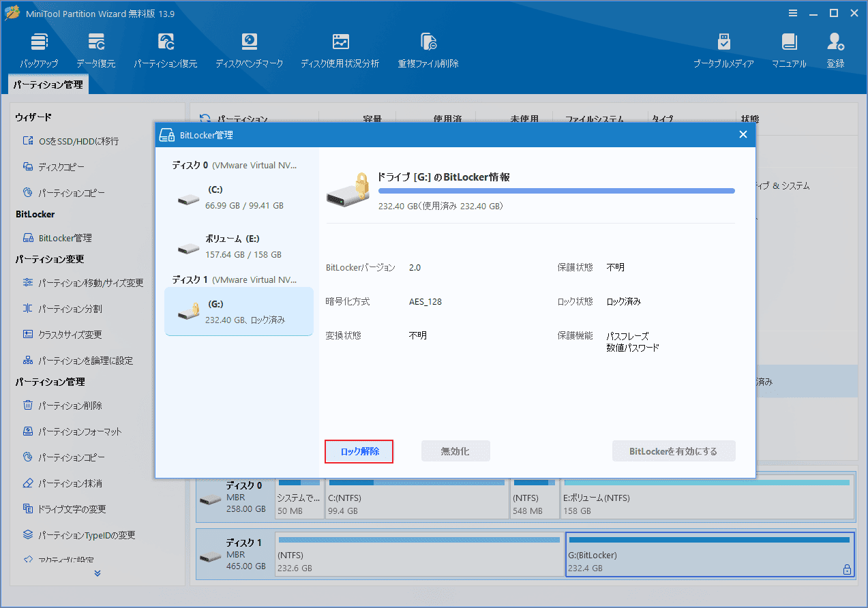Click the 容量 column header
This screenshot has width=868, height=608.
click(x=372, y=119)
